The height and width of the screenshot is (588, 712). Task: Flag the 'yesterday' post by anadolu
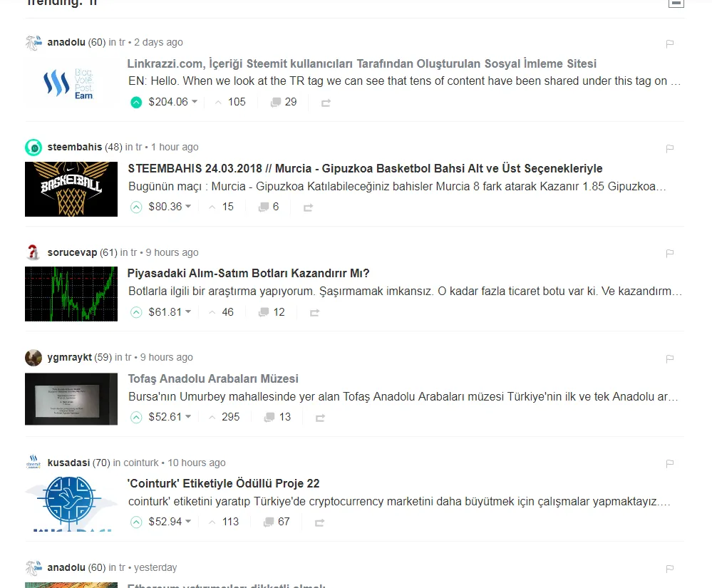tap(669, 569)
